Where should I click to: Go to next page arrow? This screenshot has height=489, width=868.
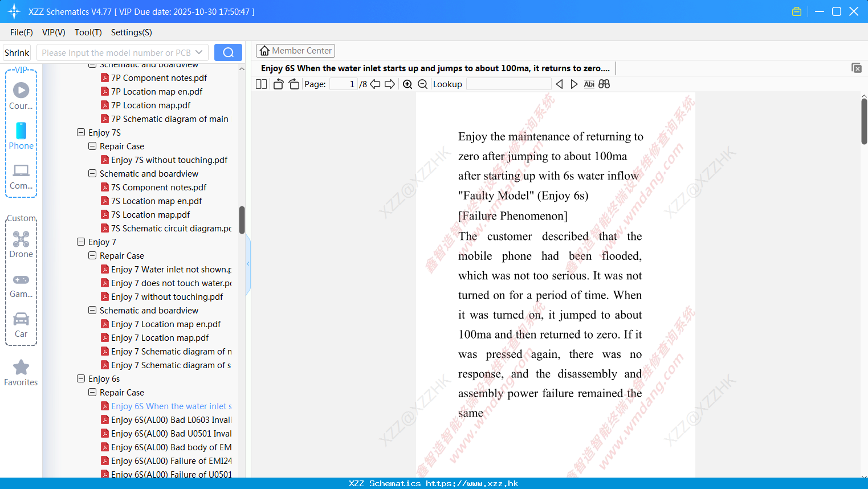(390, 84)
